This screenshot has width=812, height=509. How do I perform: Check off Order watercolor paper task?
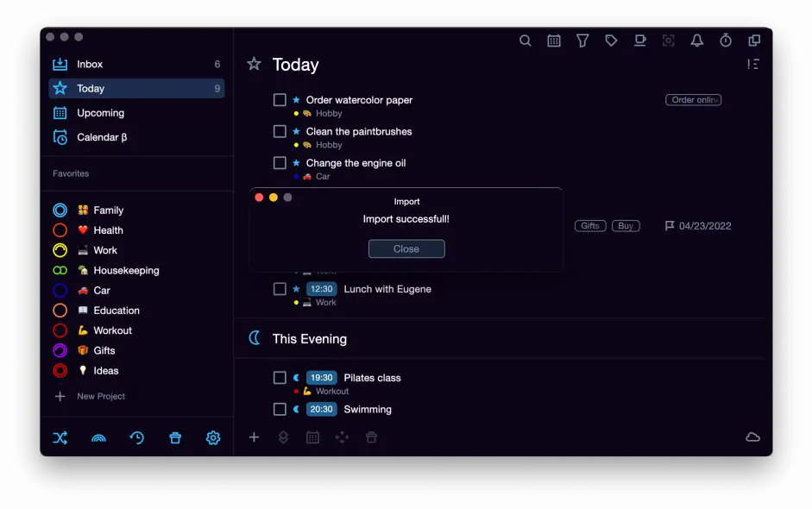pyautogui.click(x=280, y=100)
